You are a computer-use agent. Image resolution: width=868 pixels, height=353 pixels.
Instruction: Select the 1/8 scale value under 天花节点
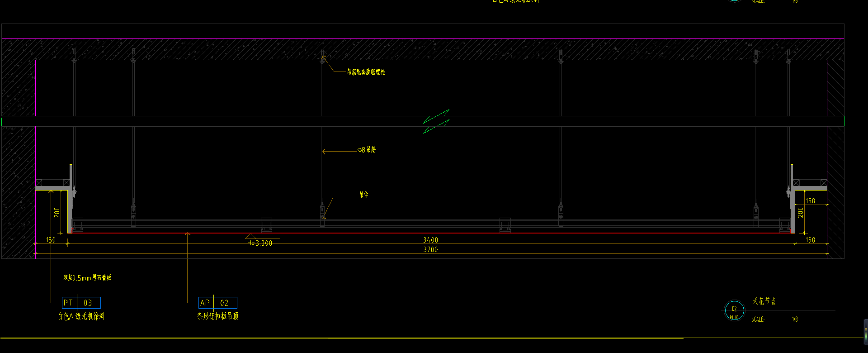[x=795, y=320]
